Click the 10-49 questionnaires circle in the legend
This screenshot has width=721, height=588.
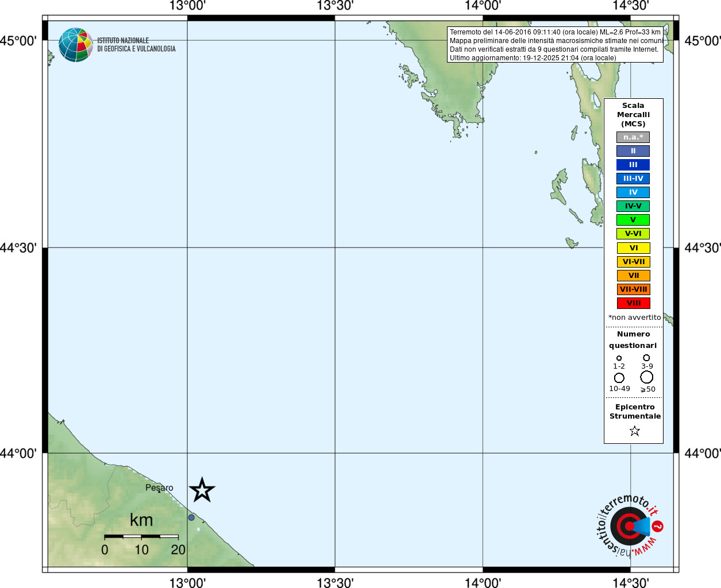pos(619,378)
